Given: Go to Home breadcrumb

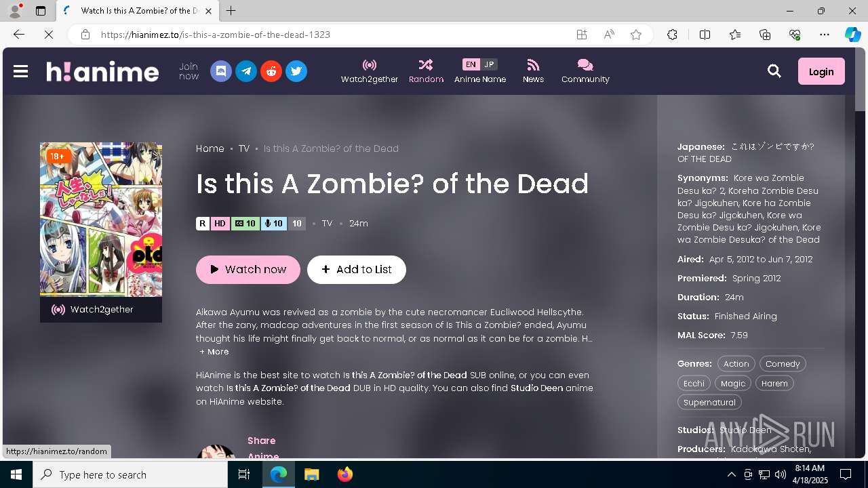Looking at the screenshot, I should (210, 148).
